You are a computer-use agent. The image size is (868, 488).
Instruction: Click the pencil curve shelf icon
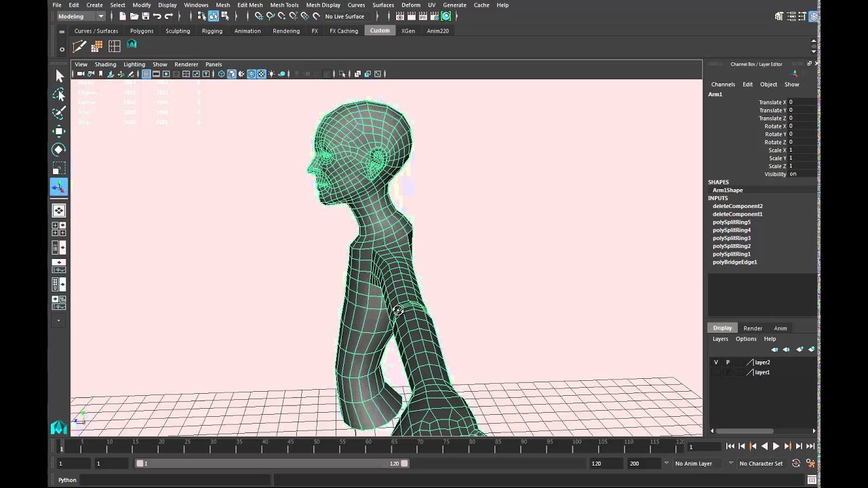pyautogui.click(x=79, y=46)
